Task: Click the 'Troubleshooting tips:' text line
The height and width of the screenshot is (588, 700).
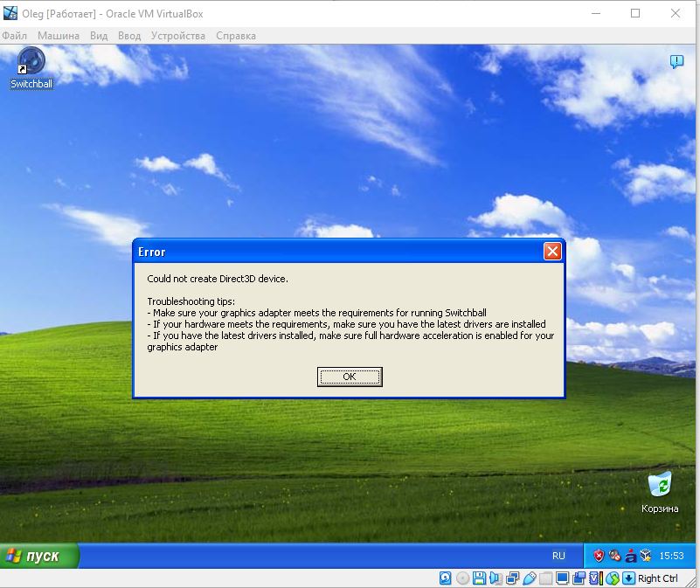Action: pos(191,301)
